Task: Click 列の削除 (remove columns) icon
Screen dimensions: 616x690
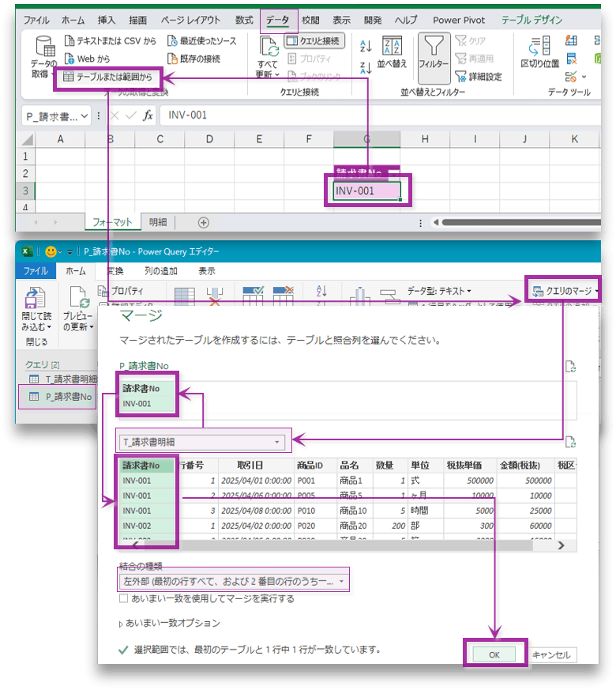Action: 215,296
